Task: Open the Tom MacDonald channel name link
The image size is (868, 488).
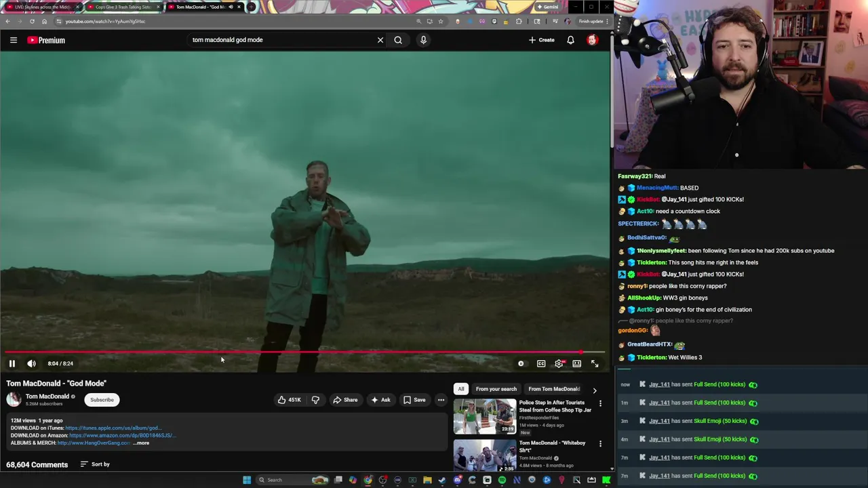Action: pos(47,396)
